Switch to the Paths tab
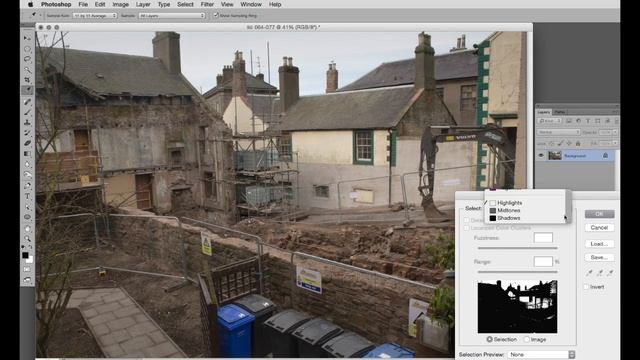 click(560, 112)
